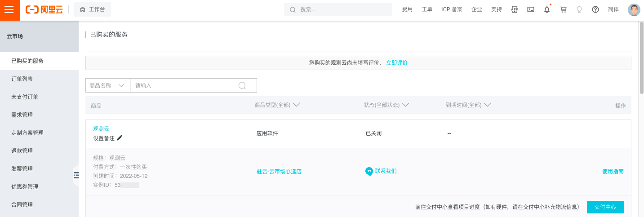Open the 工单 menu
Screen dimensions: 644x217
[x=427, y=9]
